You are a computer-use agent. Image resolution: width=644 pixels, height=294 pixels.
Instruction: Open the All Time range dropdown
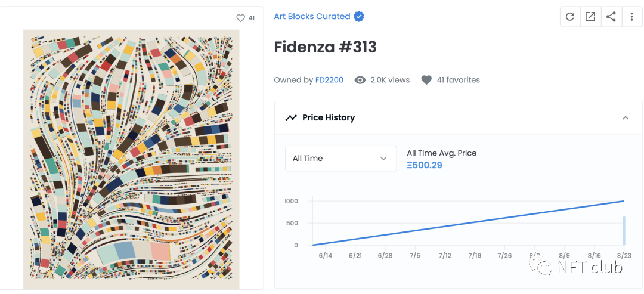tap(341, 159)
